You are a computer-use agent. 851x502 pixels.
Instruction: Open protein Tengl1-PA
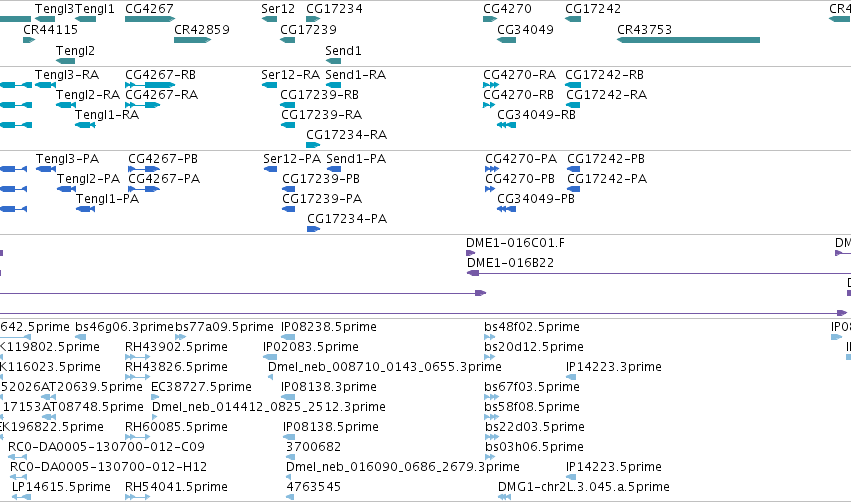(107, 199)
